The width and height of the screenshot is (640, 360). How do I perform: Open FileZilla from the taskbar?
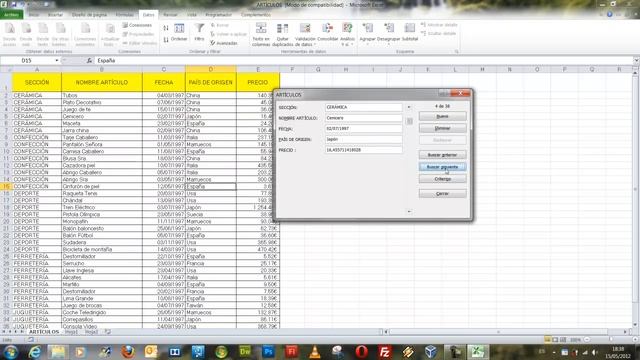click(x=384, y=351)
